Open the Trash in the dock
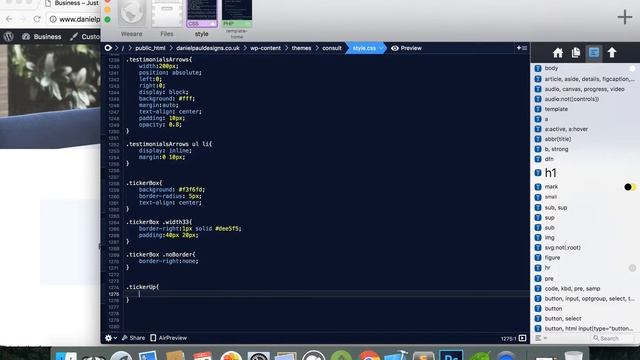 pyautogui.click(x=573, y=355)
